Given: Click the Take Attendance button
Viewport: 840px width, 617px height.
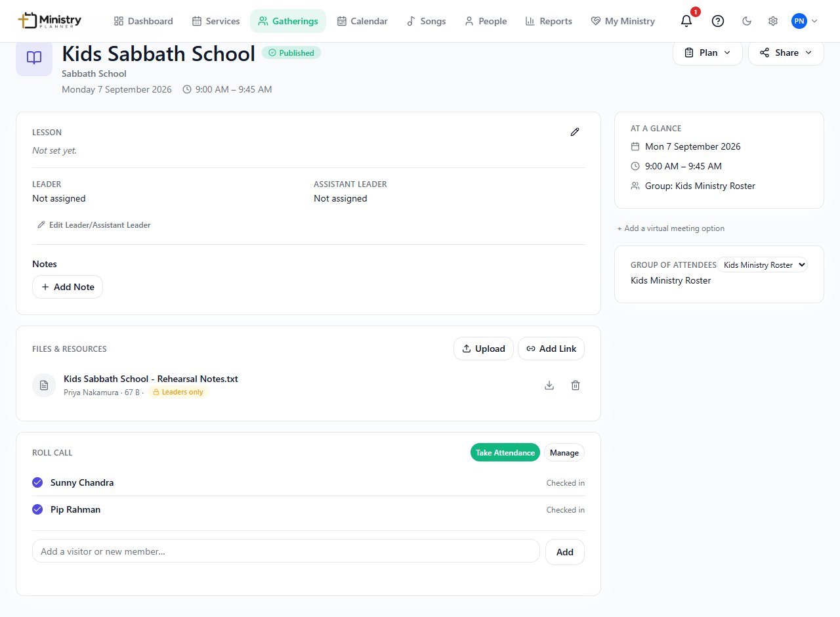Looking at the screenshot, I should (x=505, y=452).
